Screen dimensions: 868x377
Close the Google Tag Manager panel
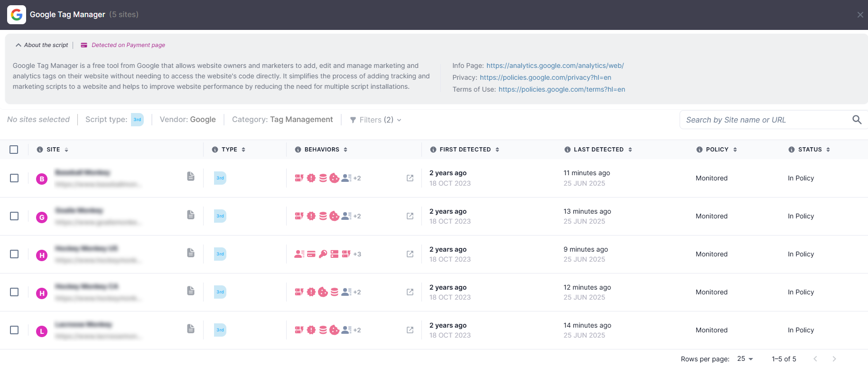click(860, 15)
